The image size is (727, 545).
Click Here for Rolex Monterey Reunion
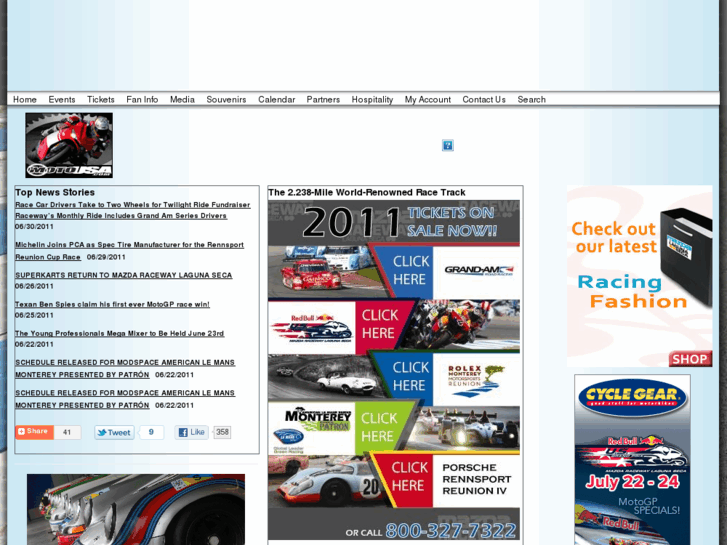point(410,377)
